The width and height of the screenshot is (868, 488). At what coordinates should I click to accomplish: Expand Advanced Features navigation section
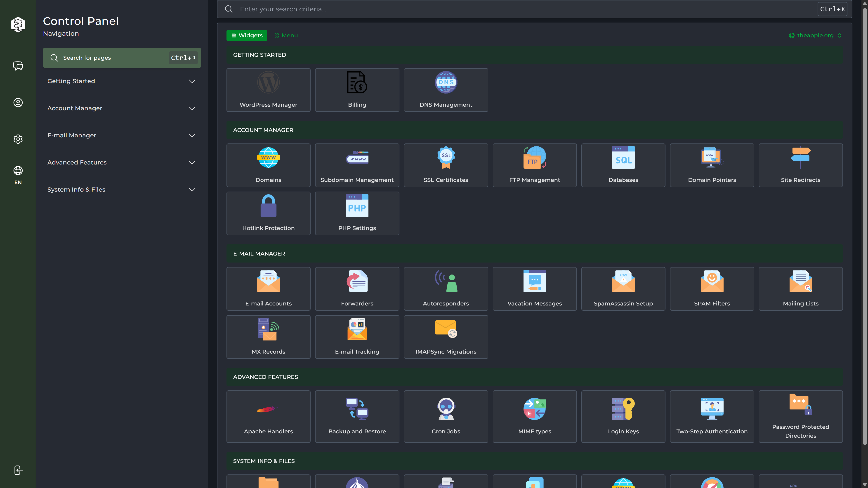tap(122, 162)
